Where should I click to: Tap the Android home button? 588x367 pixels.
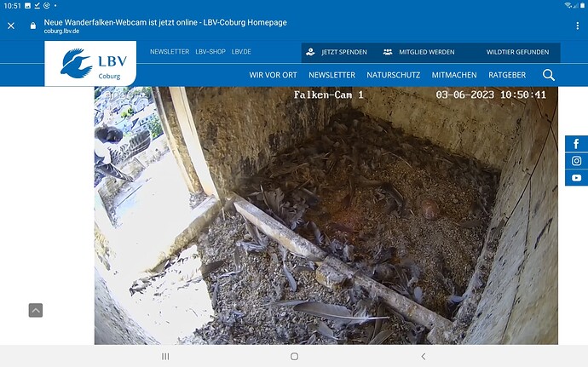click(x=294, y=356)
